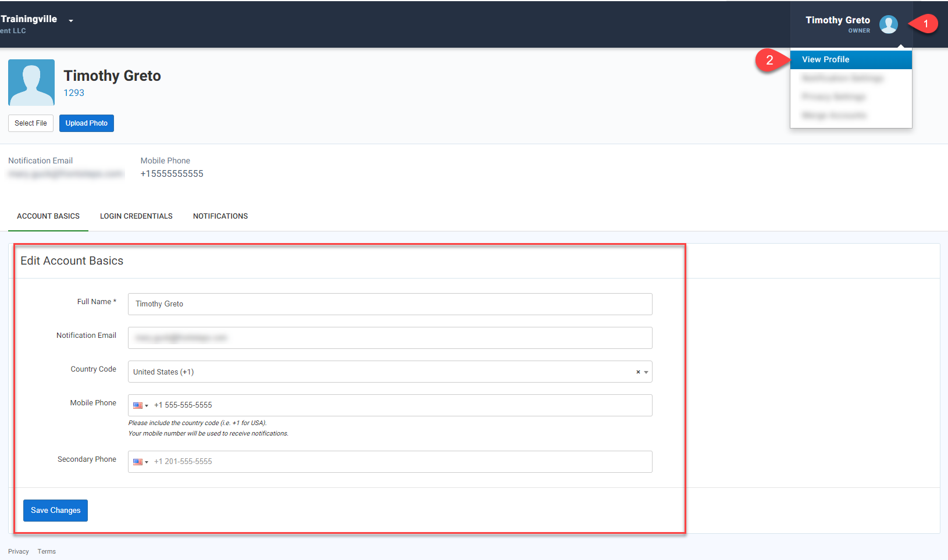Switch to the Login Credentials tab
948x560 pixels.
coord(136,216)
